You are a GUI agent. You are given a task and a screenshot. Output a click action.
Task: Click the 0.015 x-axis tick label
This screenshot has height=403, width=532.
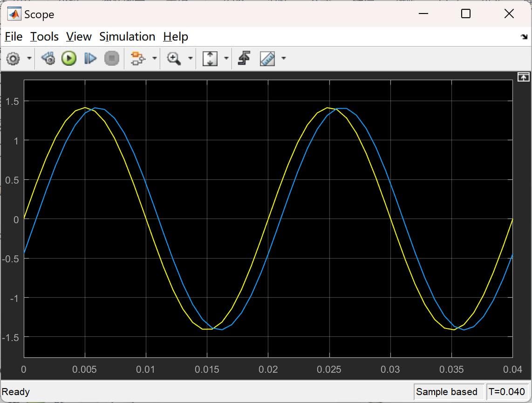pyautogui.click(x=207, y=369)
